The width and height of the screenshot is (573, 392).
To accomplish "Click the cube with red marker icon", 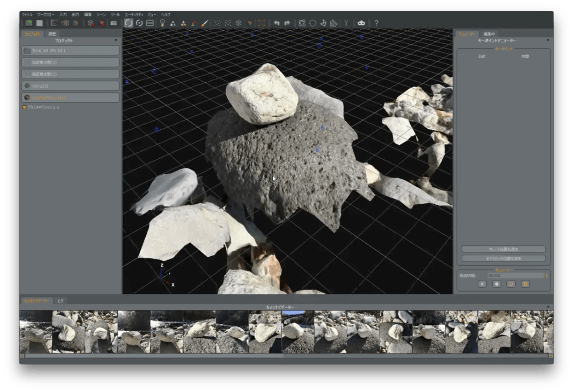I will [91, 23].
